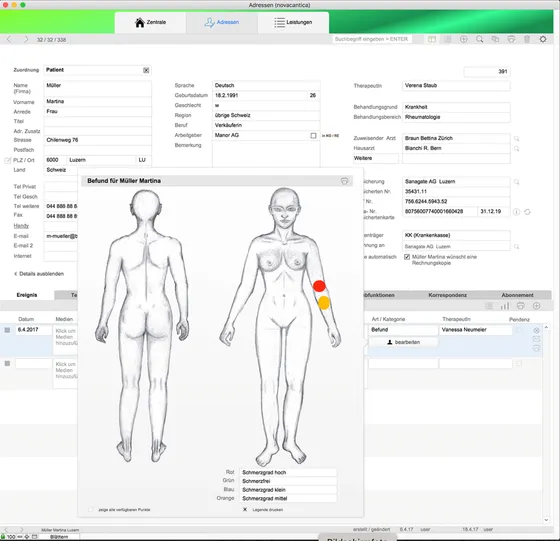560x541 pixels.
Task: Toggle PLZ/Ort checkbox icon
Action: (8, 160)
